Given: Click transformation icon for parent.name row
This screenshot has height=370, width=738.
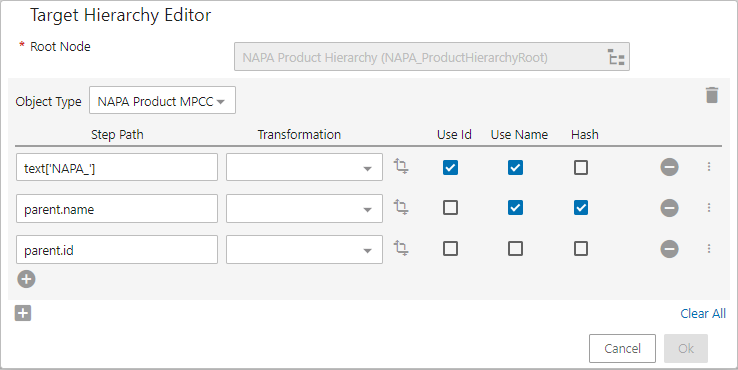Looking at the screenshot, I should point(401,207).
